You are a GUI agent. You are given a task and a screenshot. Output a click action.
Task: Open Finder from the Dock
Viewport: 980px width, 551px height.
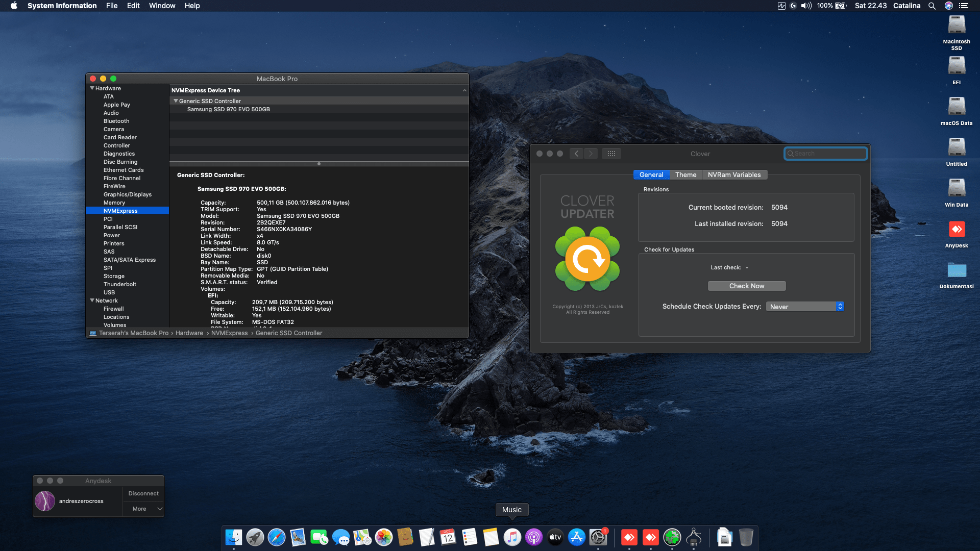234,537
